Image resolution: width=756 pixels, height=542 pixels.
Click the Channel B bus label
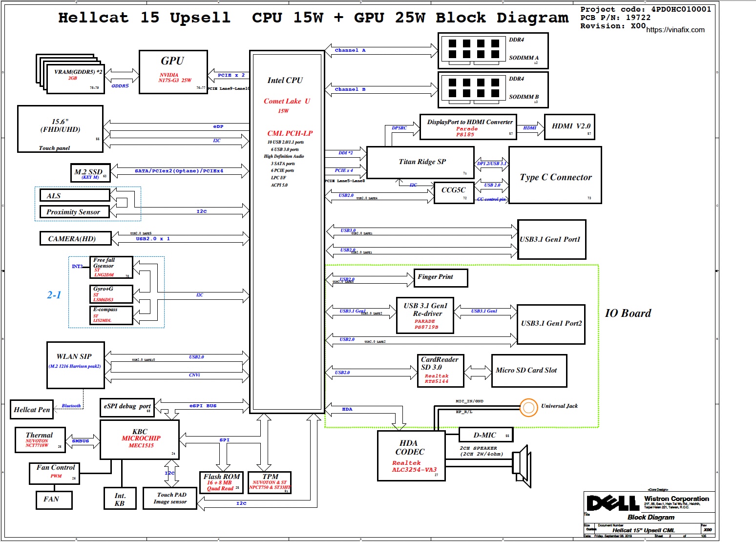pyautogui.click(x=350, y=89)
